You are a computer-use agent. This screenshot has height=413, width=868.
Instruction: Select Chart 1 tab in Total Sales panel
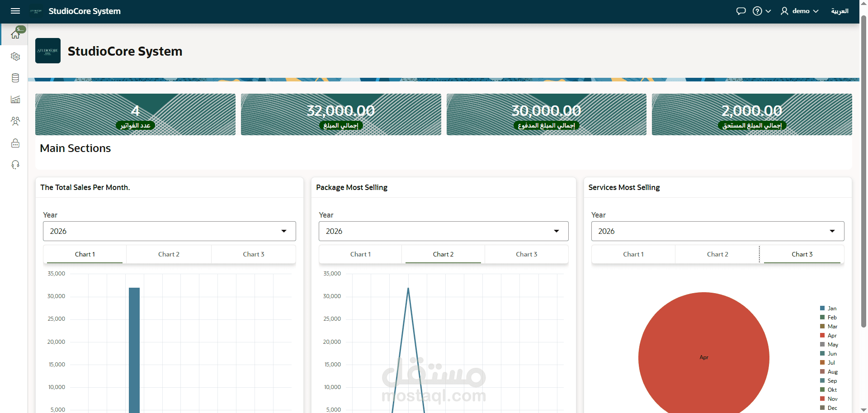click(x=85, y=254)
